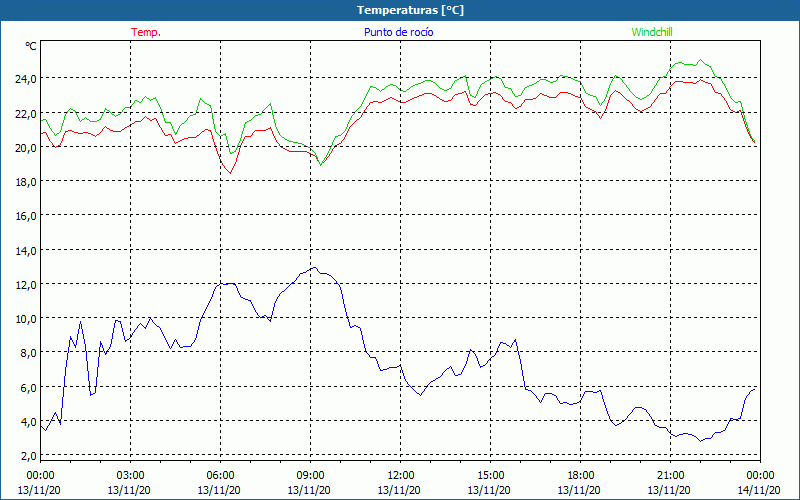Click the '6,0' y-axis value
Image resolution: width=800 pixels, height=500 pixels.
[x=29, y=387]
